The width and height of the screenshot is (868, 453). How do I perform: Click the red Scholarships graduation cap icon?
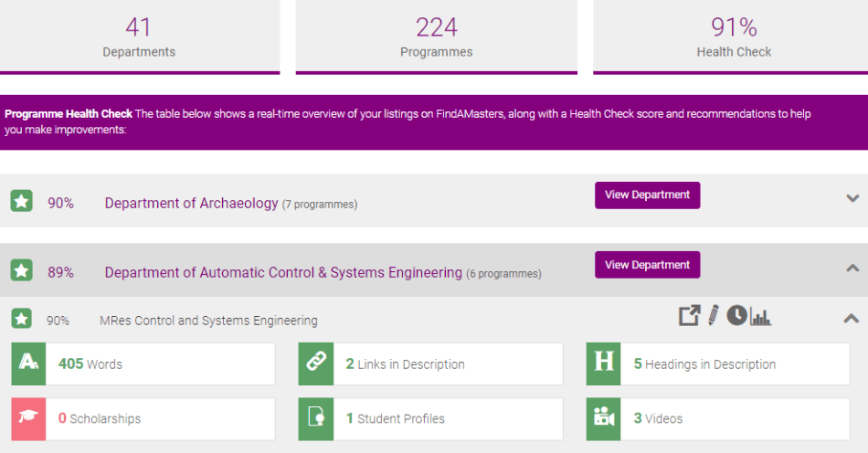28,418
